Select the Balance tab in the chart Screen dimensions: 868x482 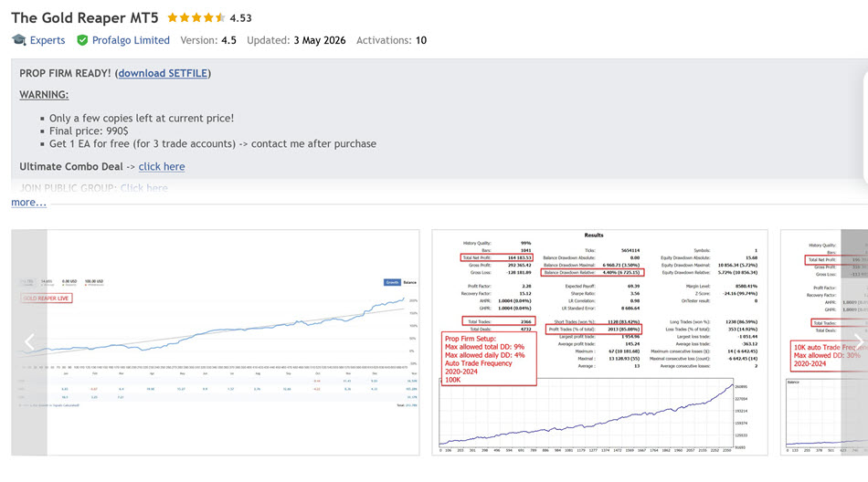click(x=409, y=282)
